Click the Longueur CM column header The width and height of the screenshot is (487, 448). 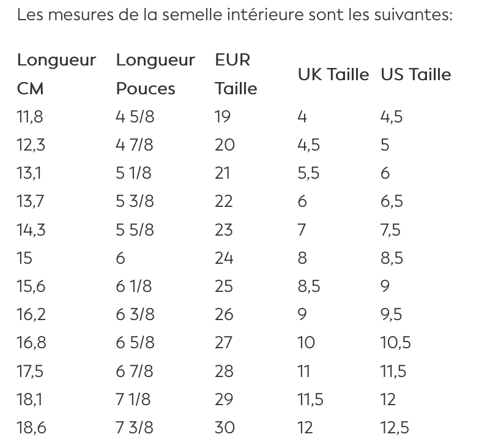(x=56, y=74)
